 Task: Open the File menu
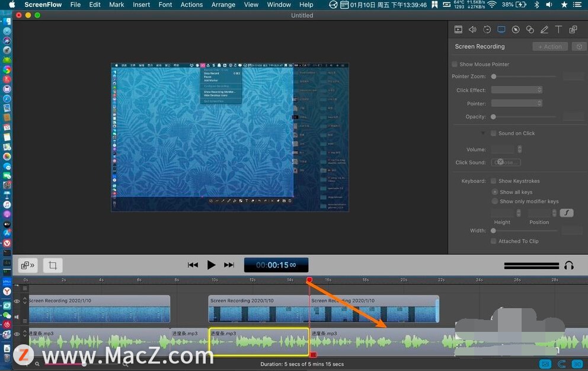click(x=75, y=5)
